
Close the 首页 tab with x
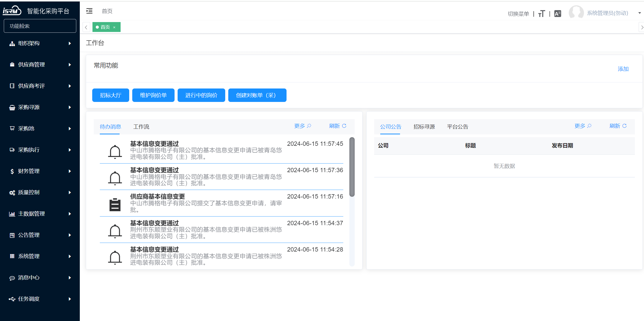click(x=114, y=27)
